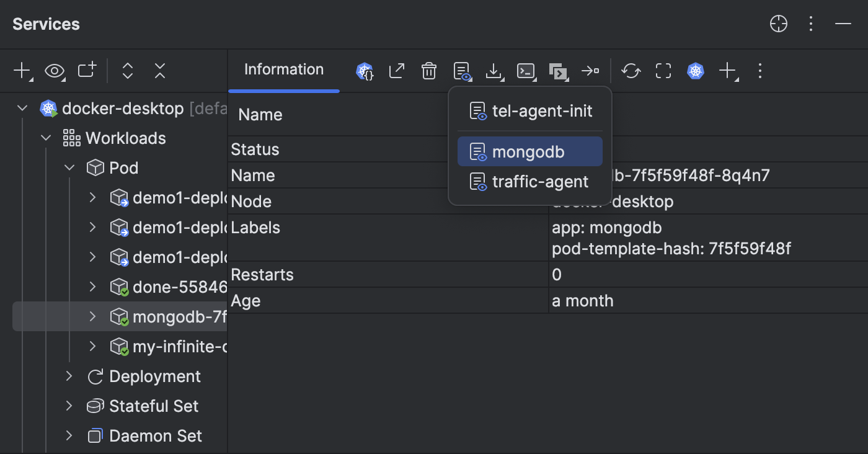Toggle the expand-all services control
The width and height of the screenshot is (868, 454).
tap(127, 71)
